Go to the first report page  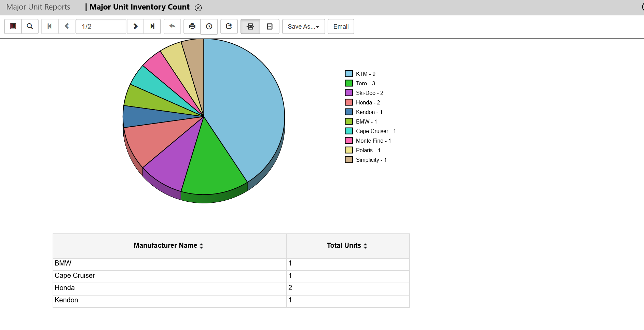click(50, 26)
